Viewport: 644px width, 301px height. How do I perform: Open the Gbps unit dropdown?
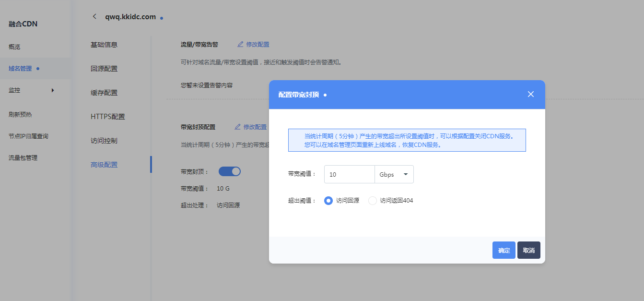pos(394,174)
